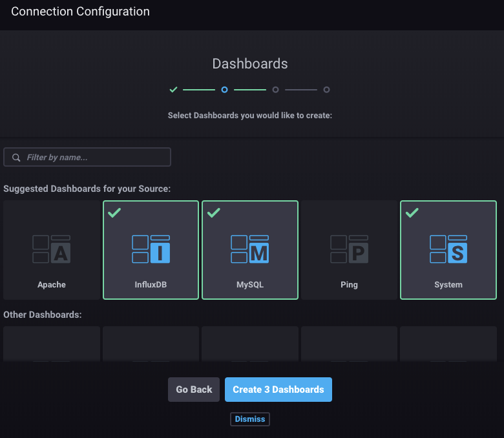The height and width of the screenshot is (438, 504).
Task: Click the Apache dashboard icon
Action: pyautogui.click(x=52, y=249)
